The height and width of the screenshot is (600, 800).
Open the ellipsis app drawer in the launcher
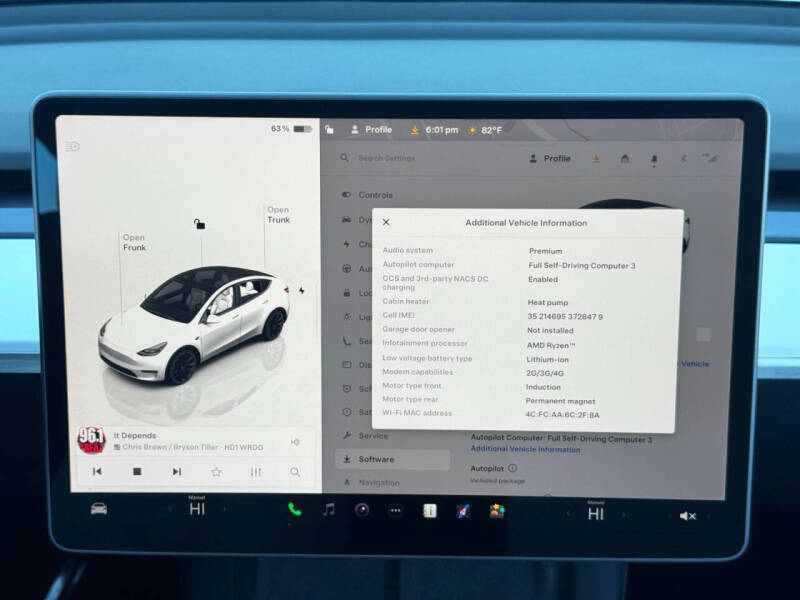(394, 512)
